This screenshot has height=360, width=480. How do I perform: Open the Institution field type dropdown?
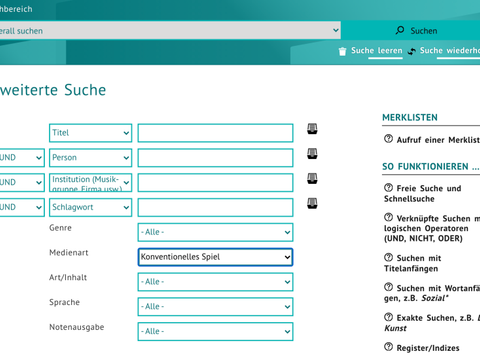point(90,183)
